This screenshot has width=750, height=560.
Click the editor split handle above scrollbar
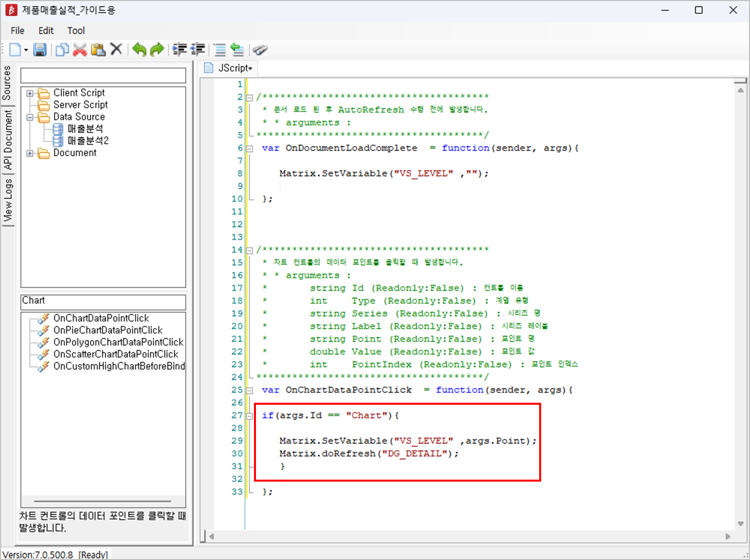pyautogui.click(x=741, y=80)
